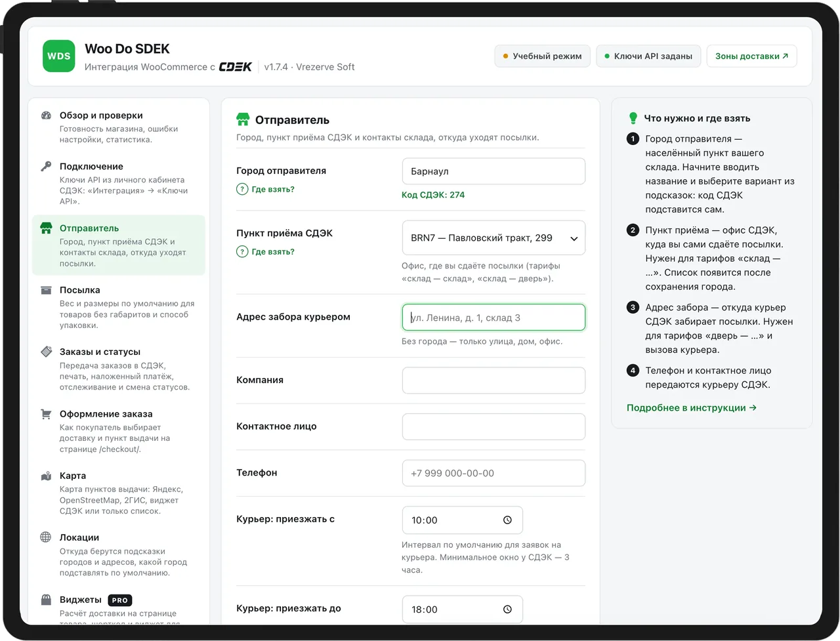The height and width of the screenshot is (641, 840).
Task: Click the cart icon beside Оформление заказа
Action: coord(46,414)
